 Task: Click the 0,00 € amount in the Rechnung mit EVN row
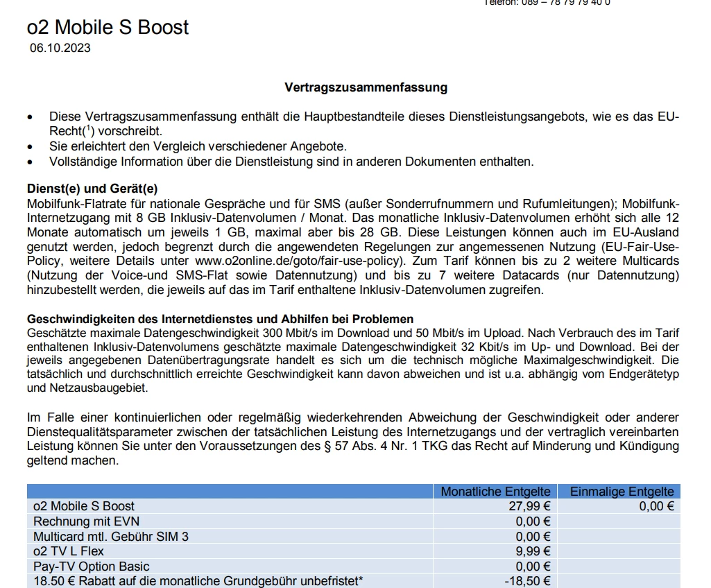tap(533, 521)
